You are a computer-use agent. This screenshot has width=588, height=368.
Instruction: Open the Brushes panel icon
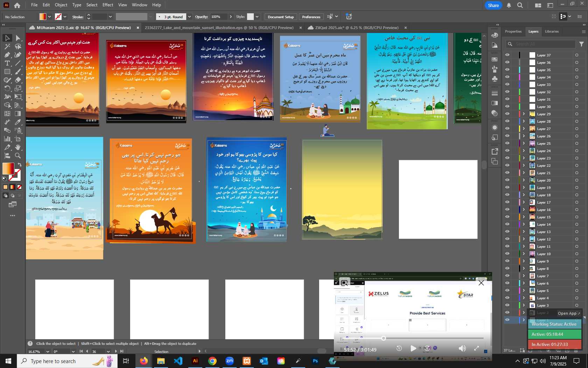pyautogui.click(x=495, y=69)
